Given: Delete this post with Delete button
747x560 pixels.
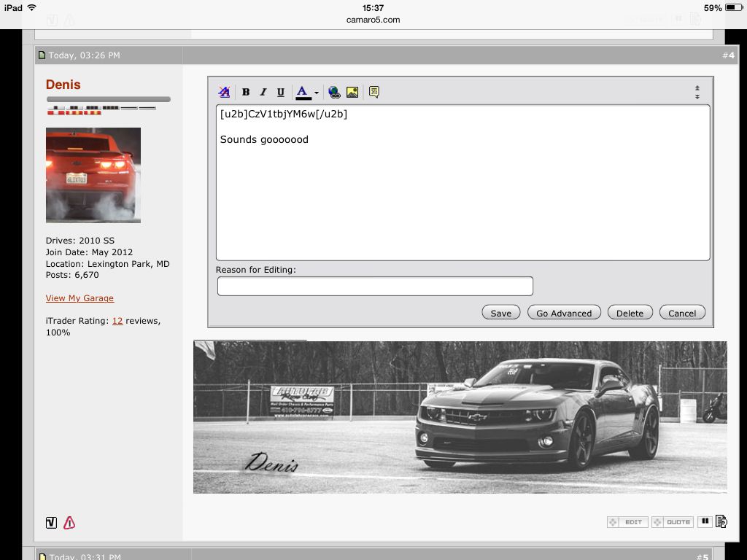Looking at the screenshot, I should [x=630, y=313].
